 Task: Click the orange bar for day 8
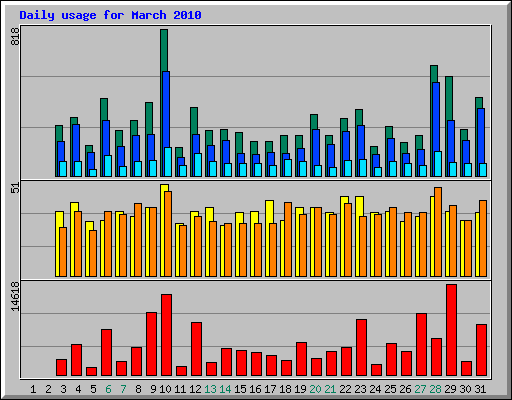click(x=138, y=240)
